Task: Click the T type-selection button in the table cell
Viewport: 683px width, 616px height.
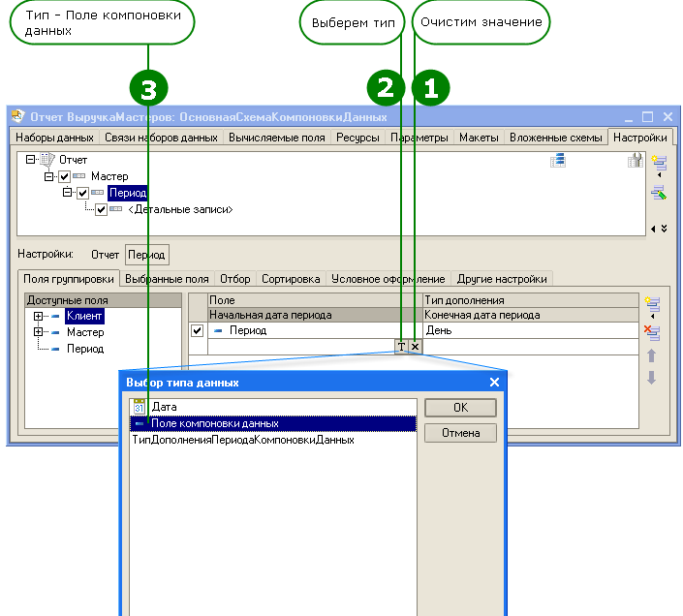Action: tap(401, 347)
